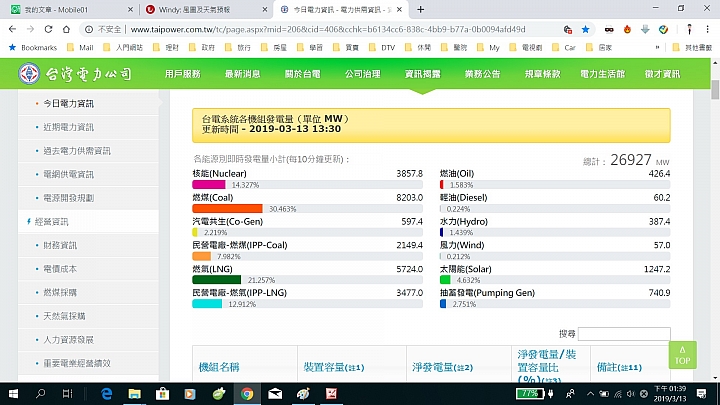This screenshot has height=405, width=720.
Task: Sort table by 備註 column
Action: coord(619,367)
